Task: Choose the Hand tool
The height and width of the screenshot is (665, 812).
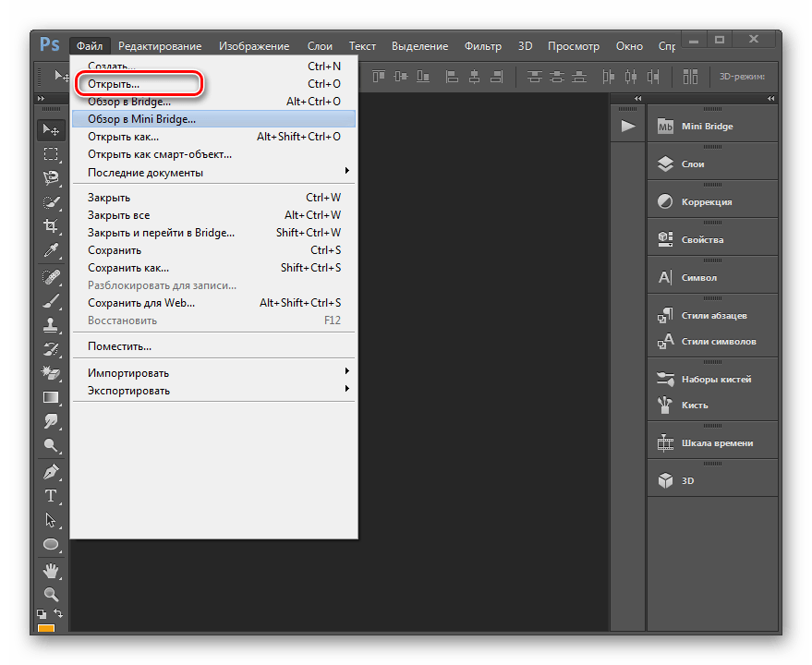Action: [51, 569]
